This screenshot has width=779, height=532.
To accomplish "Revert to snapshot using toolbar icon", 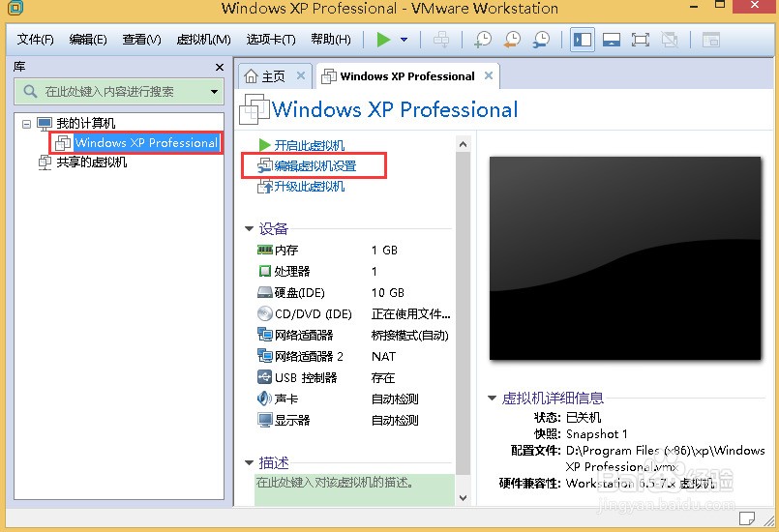I will pyautogui.click(x=512, y=40).
